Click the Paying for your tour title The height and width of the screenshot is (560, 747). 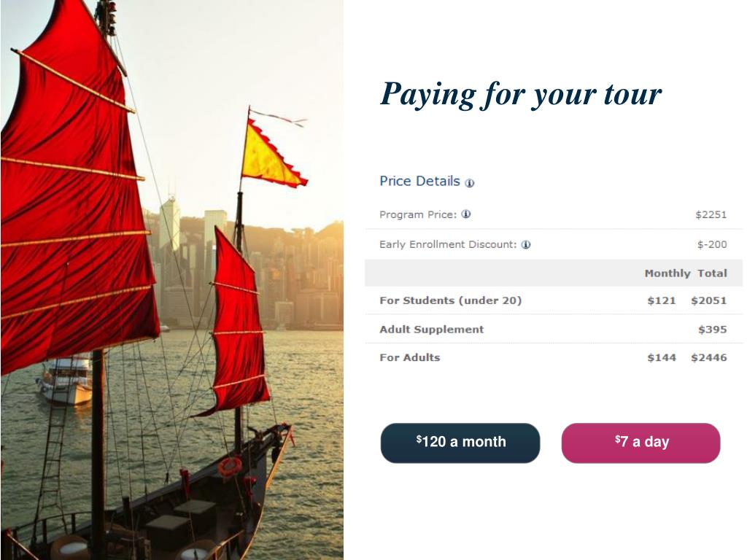[521, 95]
